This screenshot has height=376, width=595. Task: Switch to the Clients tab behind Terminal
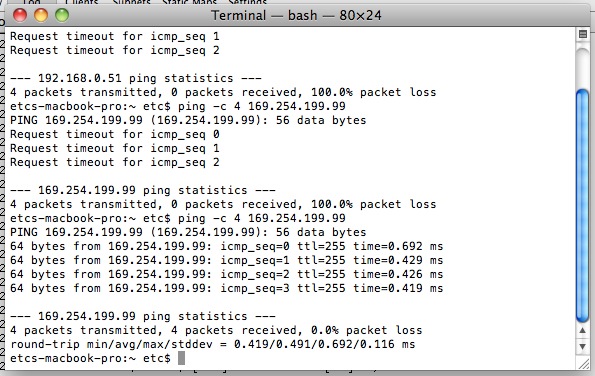point(82,2)
